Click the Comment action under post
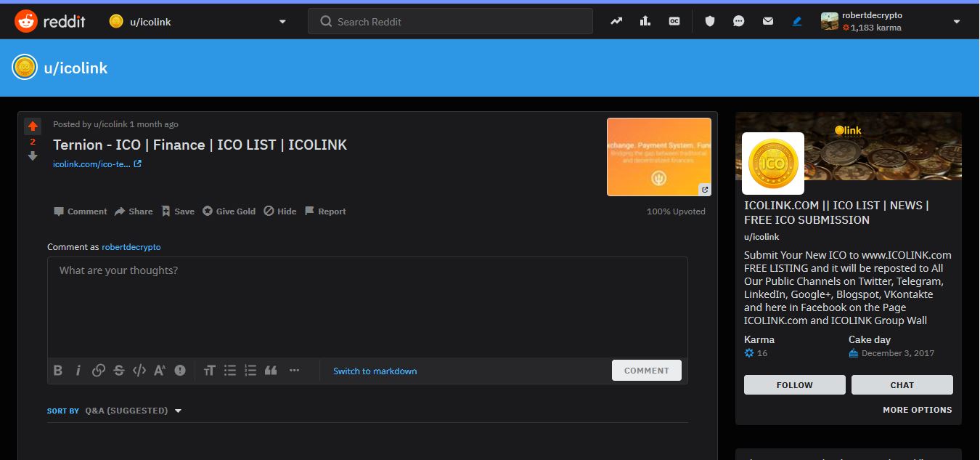Image resolution: width=980 pixels, height=460 pixels. pos(80,211)
